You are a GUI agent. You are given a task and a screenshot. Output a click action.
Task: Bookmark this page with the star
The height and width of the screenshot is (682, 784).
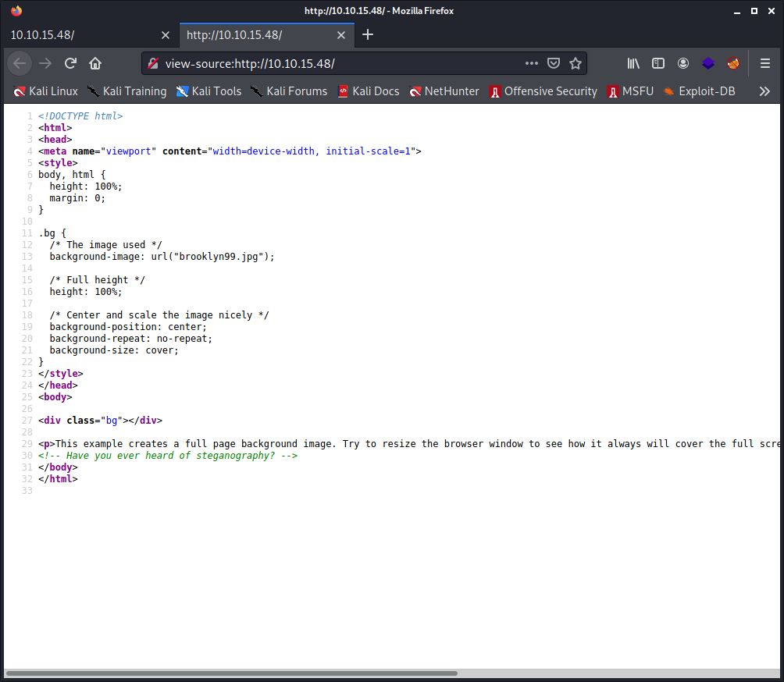point(576,63)
